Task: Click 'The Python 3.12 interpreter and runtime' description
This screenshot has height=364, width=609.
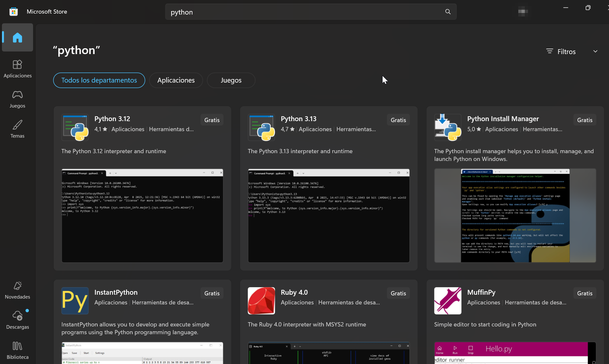Action: [114, 151]
